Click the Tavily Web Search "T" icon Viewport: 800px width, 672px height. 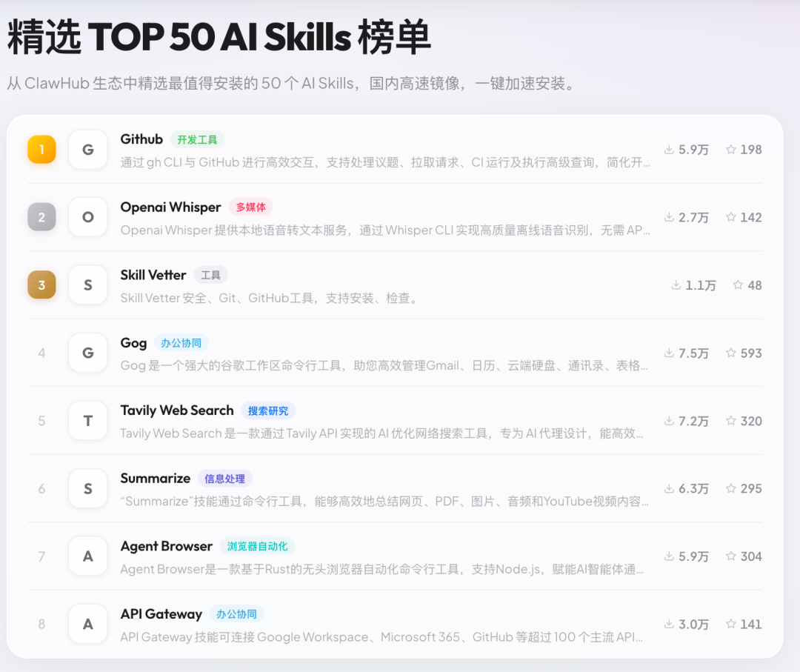(87, 420)
